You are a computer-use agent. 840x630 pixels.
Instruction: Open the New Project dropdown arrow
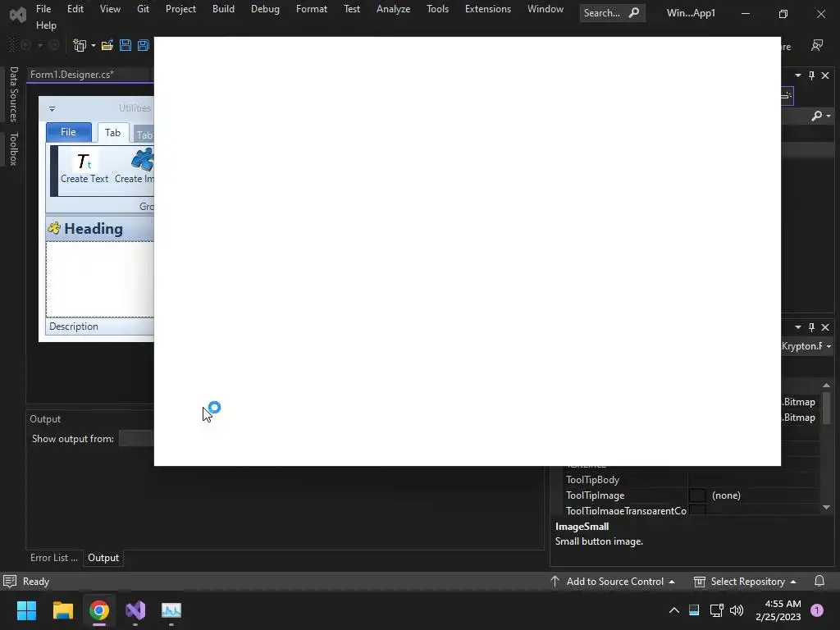(94, 46)
